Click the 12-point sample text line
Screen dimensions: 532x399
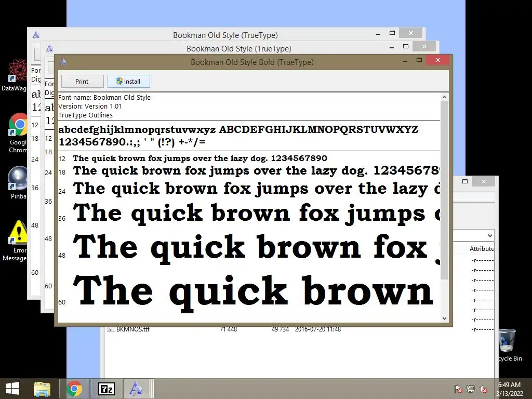click(x=200, y=158)
